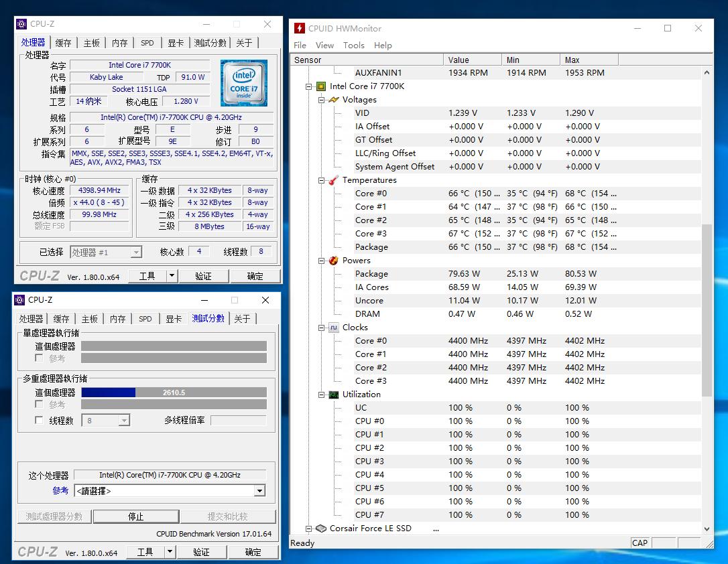Enable the multi-thread 參考 checkbox
Image resolution: width=728 pixels, height=564 pixels.
39,405
